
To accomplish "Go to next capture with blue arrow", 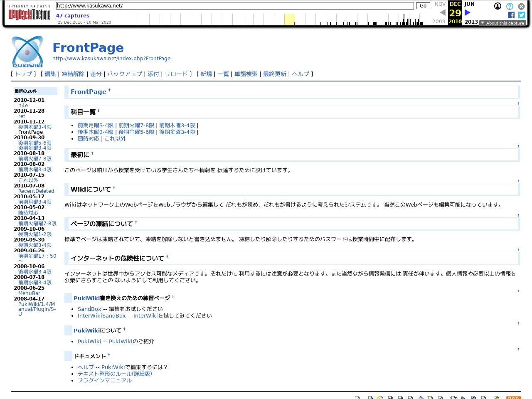I will point(468,12).
